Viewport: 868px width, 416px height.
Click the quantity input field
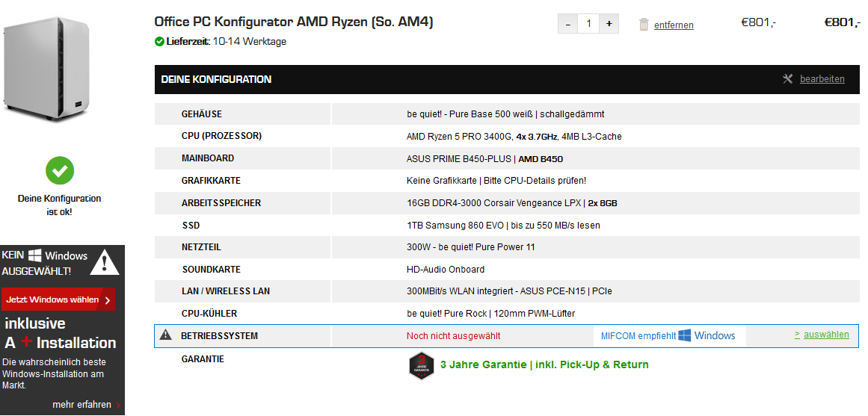(588, 24)
